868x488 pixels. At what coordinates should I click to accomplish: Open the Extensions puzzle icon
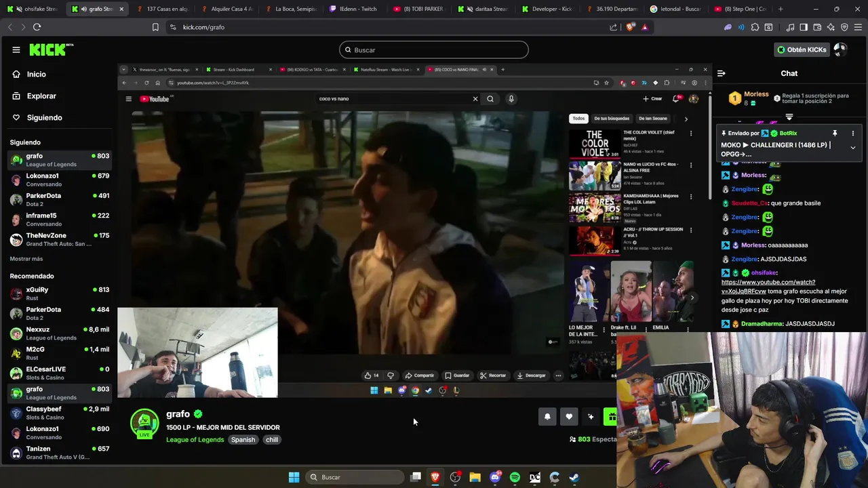point(755,27)
